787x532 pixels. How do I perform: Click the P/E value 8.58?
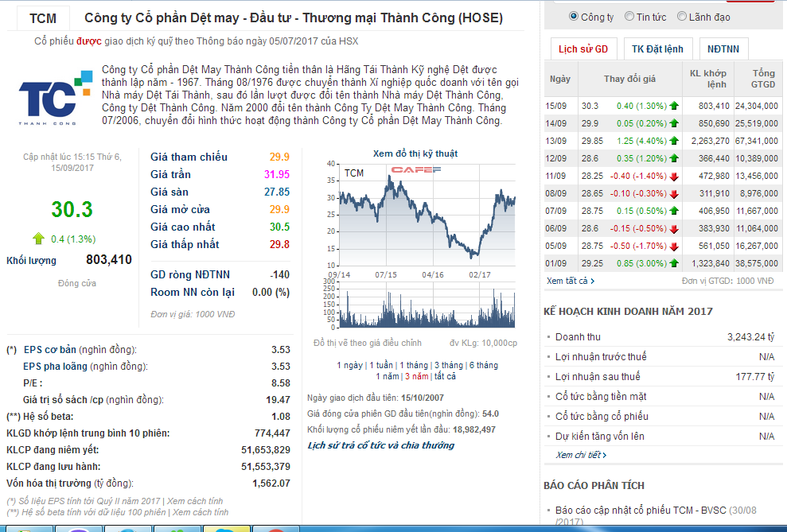(281, 383)
